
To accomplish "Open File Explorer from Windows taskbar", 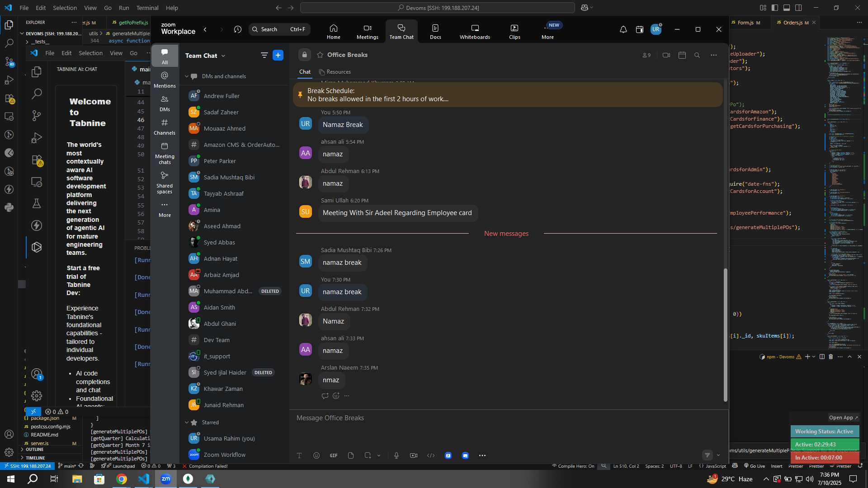I will (77, 479).
